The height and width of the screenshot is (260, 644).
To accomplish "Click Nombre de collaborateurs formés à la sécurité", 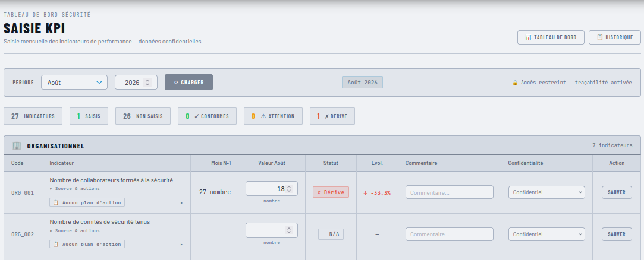I will (x=111, y=180).
